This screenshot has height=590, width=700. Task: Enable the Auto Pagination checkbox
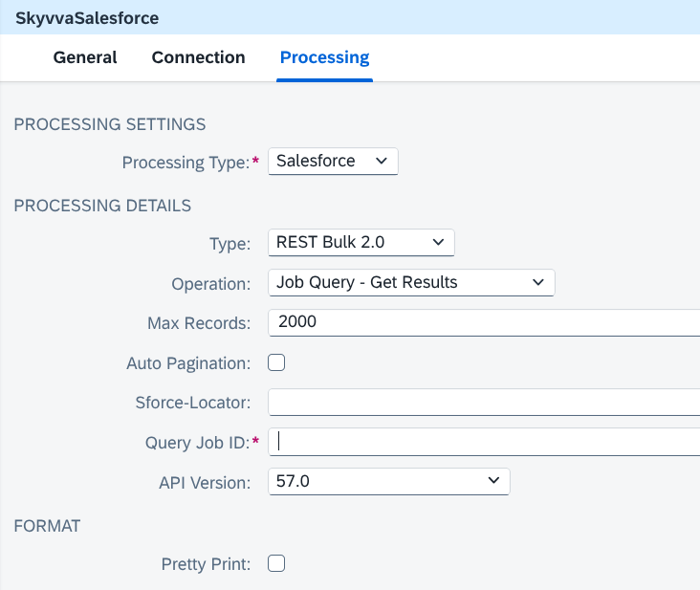276,362
